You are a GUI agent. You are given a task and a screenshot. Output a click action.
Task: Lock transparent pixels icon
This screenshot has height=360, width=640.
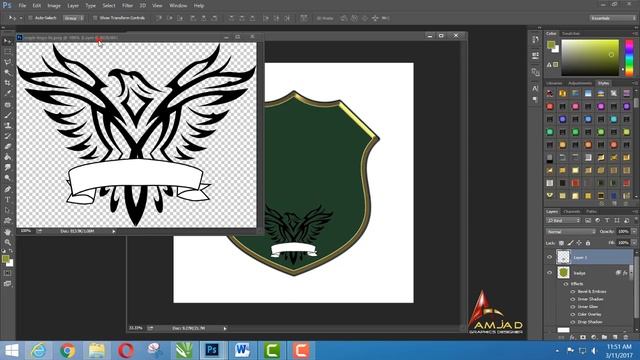point(562,243)
